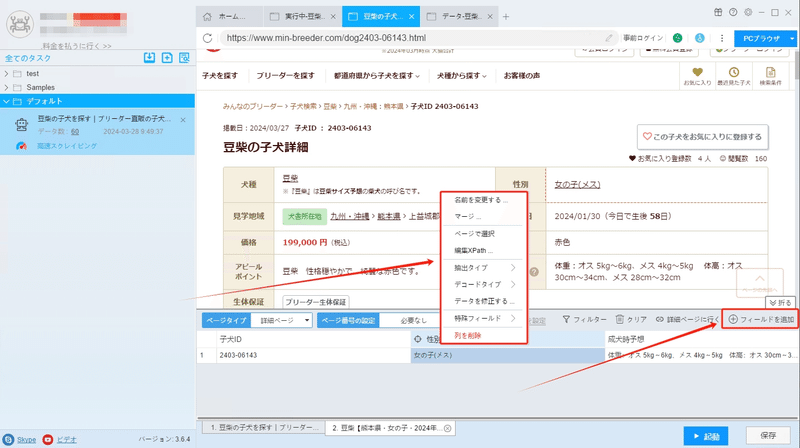Open the ページタイプ dropdown 詳細ページ

point(284,320)
